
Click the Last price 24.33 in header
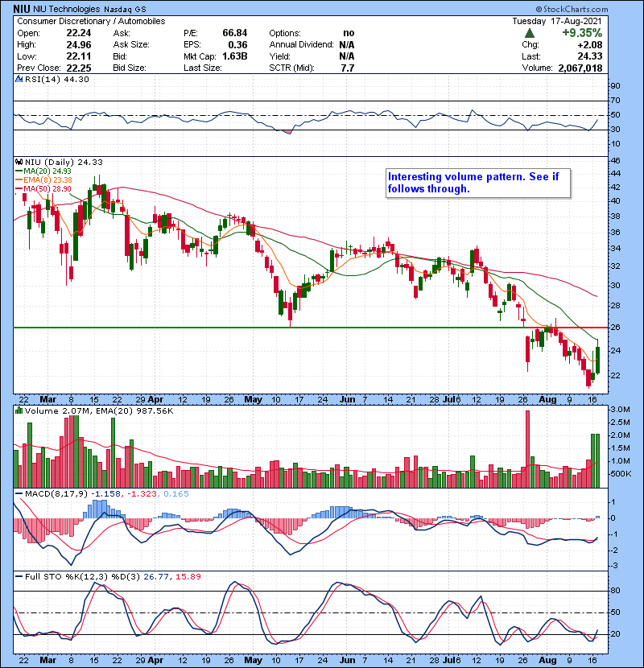(x=590, y=56)
